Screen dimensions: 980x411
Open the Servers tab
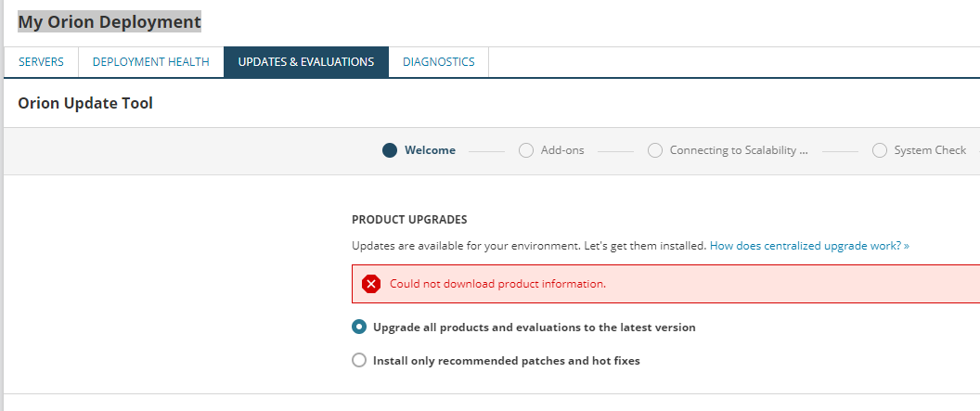(x=41, y=62)
